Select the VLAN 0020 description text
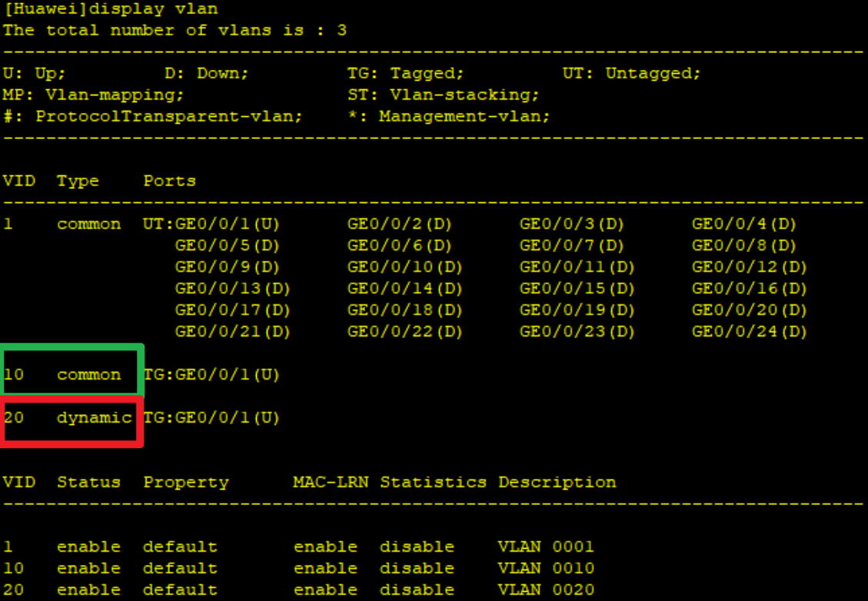Image resolution: width=868 pixels, height=601 pixels. (548, 589)
